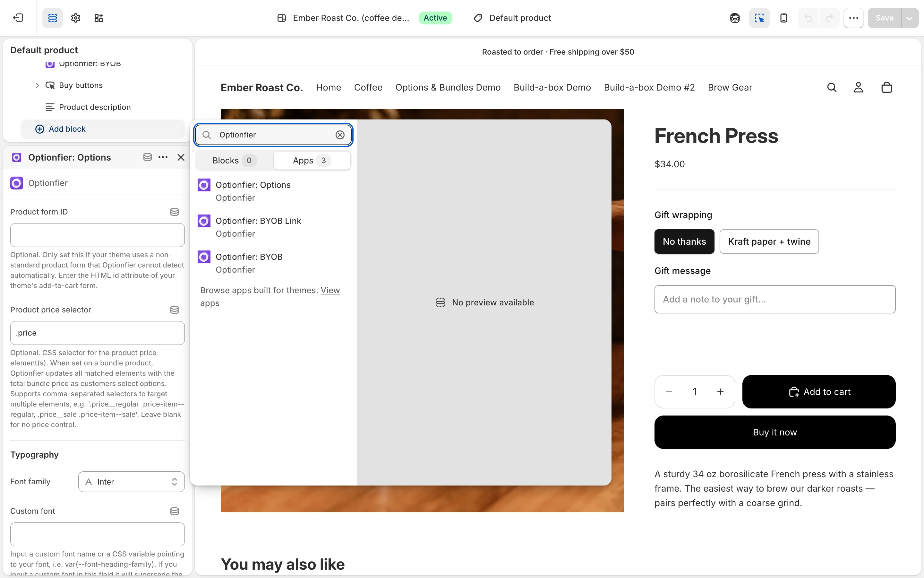Switch to the Blocks tab

pyautogui.click(x=234, y=161)
